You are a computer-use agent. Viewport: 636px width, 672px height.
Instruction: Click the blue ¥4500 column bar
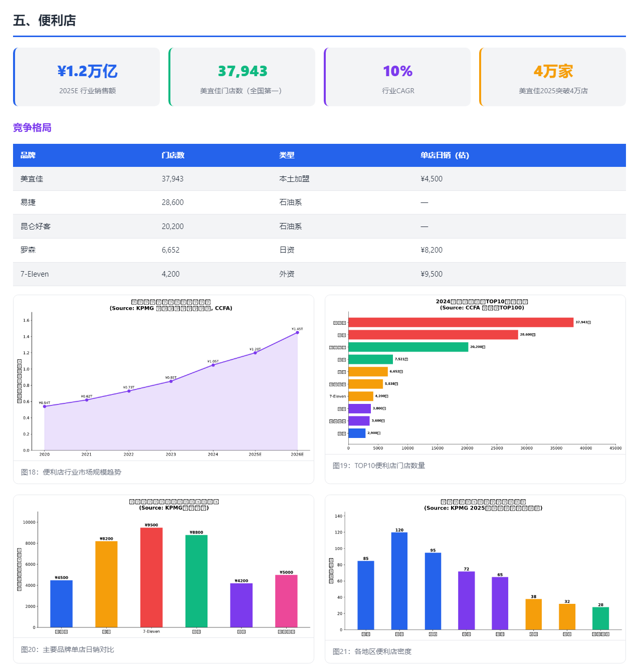[61, 604]
